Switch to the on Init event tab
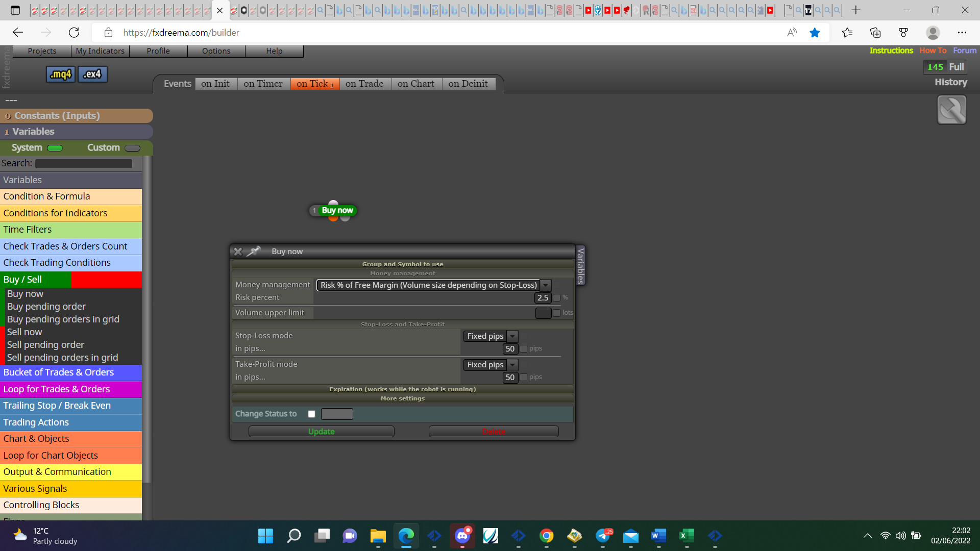Viewport: 980px width, 551px height. tap(215, 84)
